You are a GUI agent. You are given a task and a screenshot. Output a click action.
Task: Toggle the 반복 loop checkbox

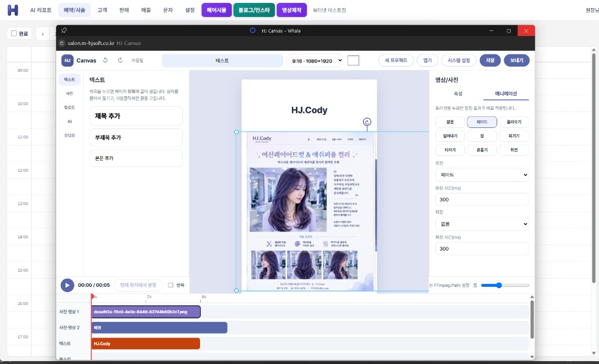coord(171,285)
